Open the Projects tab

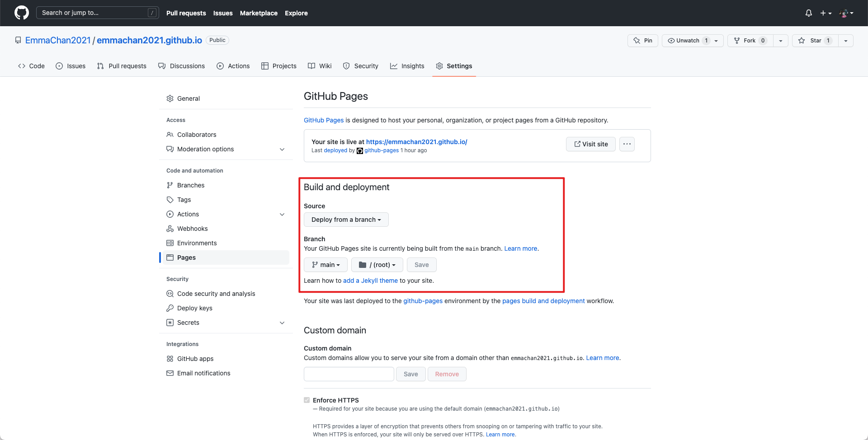[279, 66]
